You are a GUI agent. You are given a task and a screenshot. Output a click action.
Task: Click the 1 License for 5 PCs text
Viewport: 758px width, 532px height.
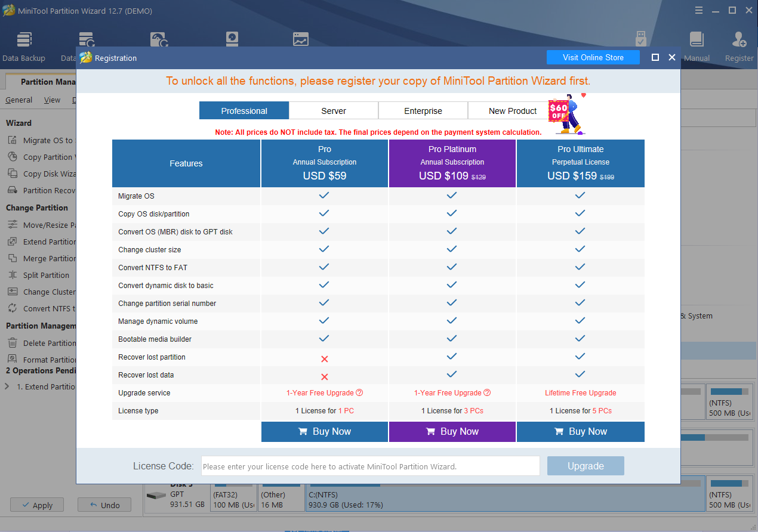point(581,411)
